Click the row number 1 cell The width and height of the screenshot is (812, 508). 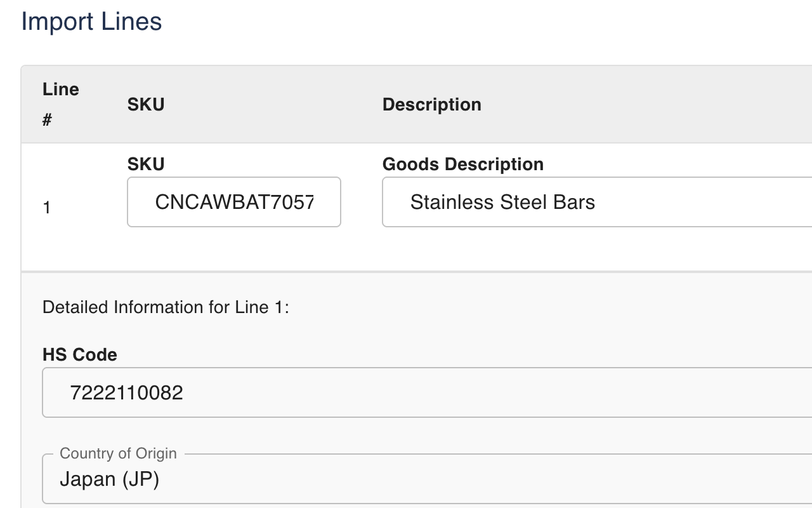click(x=47, y=206)
